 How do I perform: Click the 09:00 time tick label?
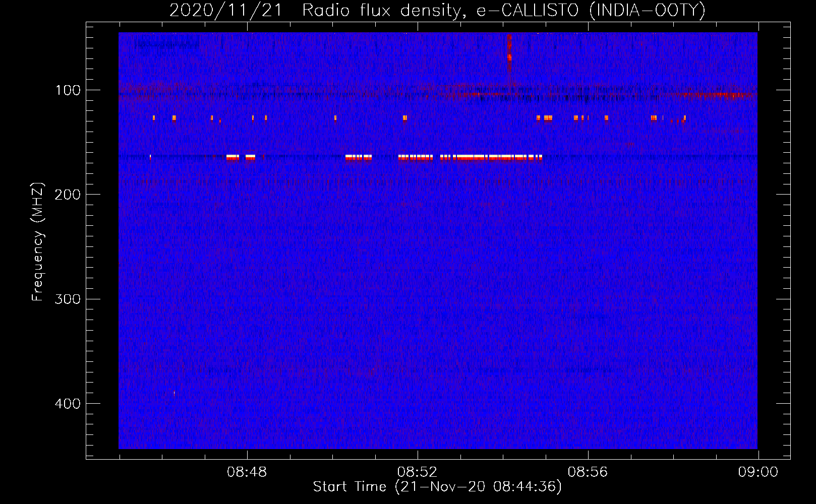pos(758,472)
